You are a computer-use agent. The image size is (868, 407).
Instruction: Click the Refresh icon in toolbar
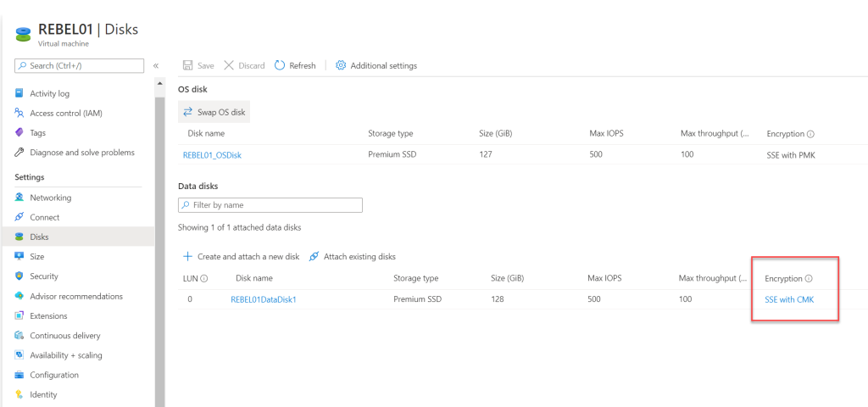(280, 65)
